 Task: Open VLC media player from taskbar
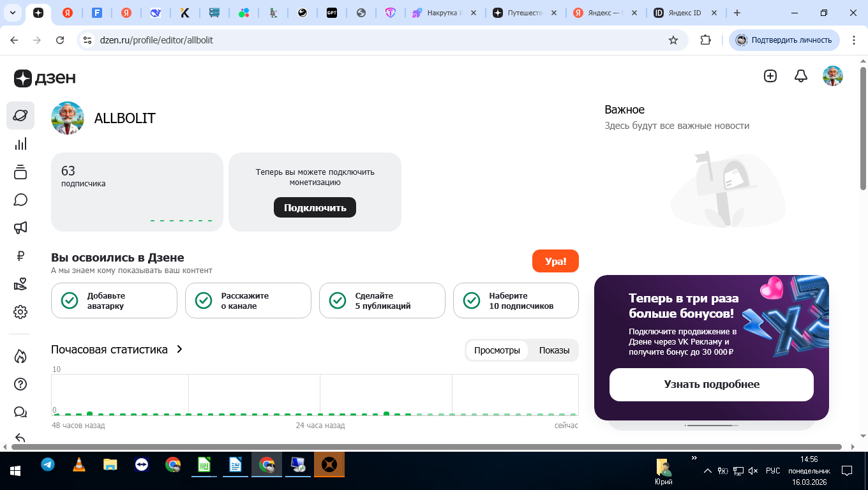click(79, 464)
